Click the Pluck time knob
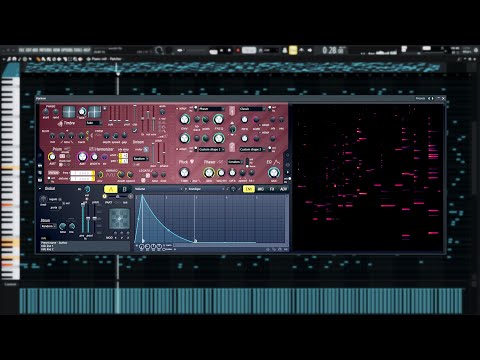The width and height of the screenshot is (480, 360). click(184, 172)
